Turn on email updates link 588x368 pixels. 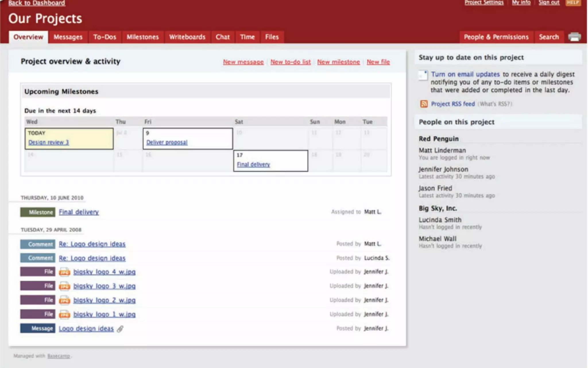point(465,74)
